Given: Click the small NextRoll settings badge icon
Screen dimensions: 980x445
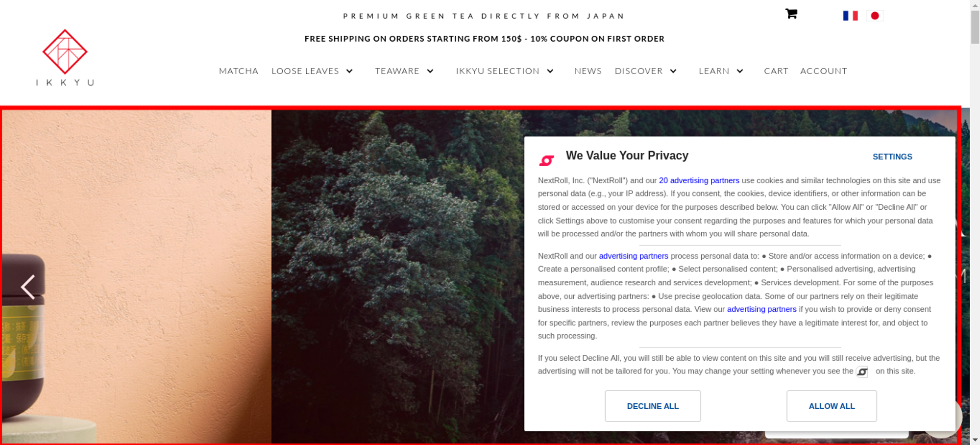Looking at the screenshot, I should tap(862, 372).
